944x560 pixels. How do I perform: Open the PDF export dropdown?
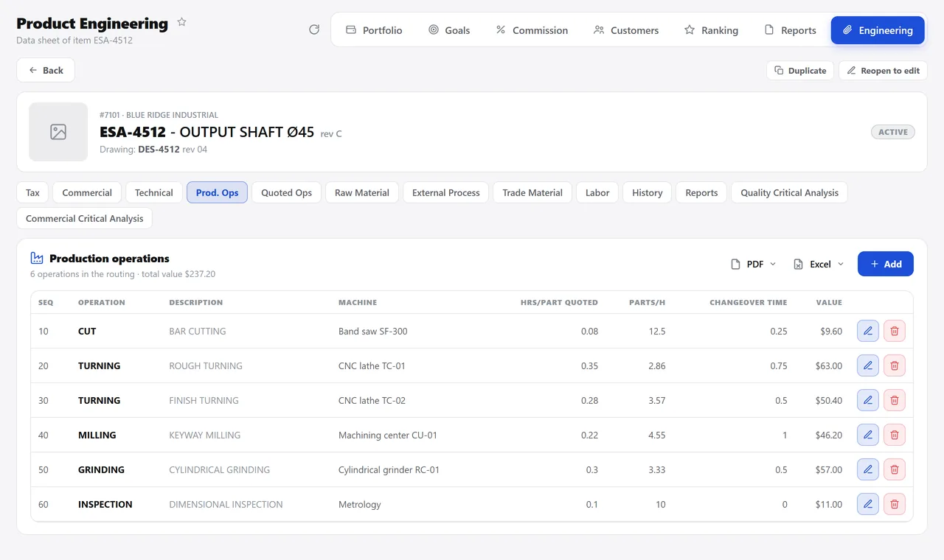[753, 264]
